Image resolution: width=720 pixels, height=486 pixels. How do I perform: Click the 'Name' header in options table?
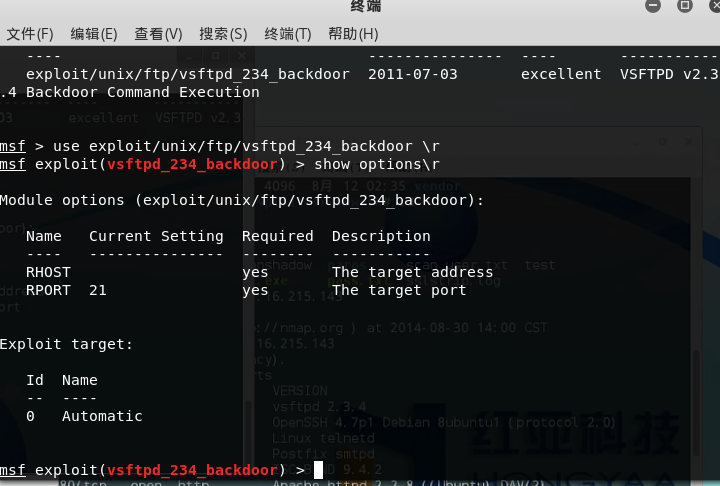pyautogui.click(x=44, y=236)
